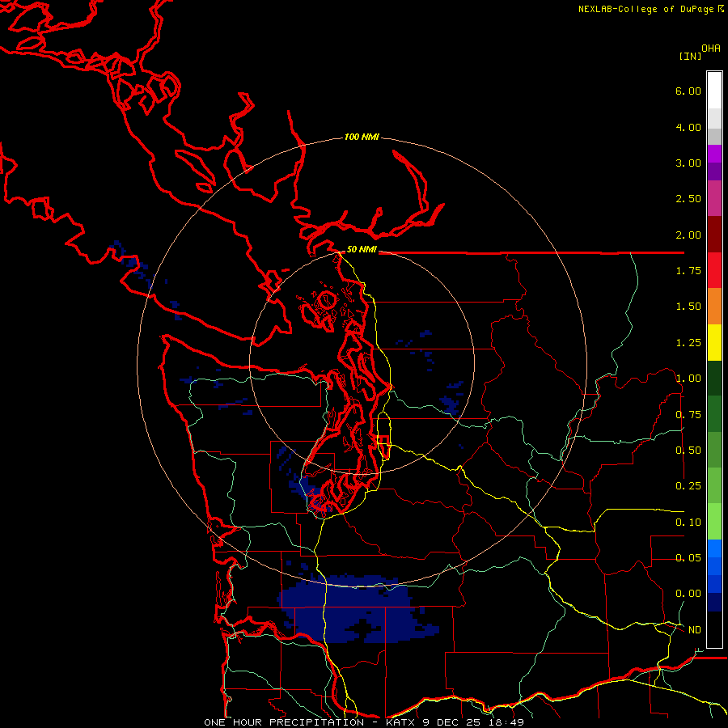The image size is (728, 728).
Task: Click the 50 NMI range ring label
Action: point(362,249)
